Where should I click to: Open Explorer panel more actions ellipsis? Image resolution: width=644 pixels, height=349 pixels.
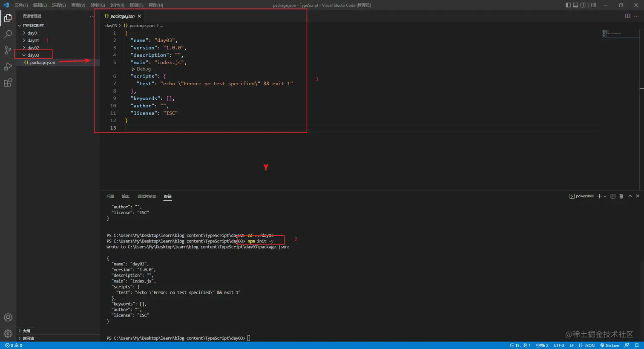click(x=92, y=16)
